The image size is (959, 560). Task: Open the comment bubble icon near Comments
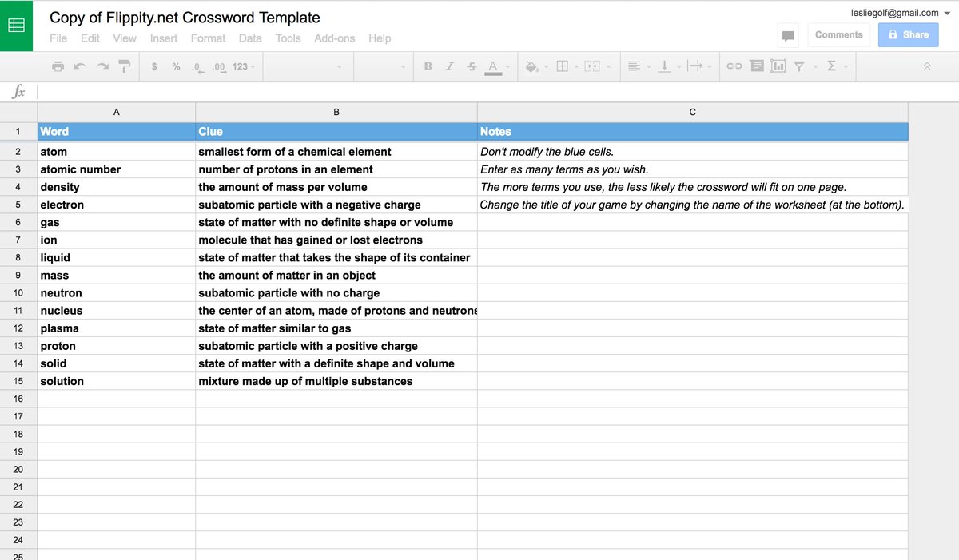point(788,35)
